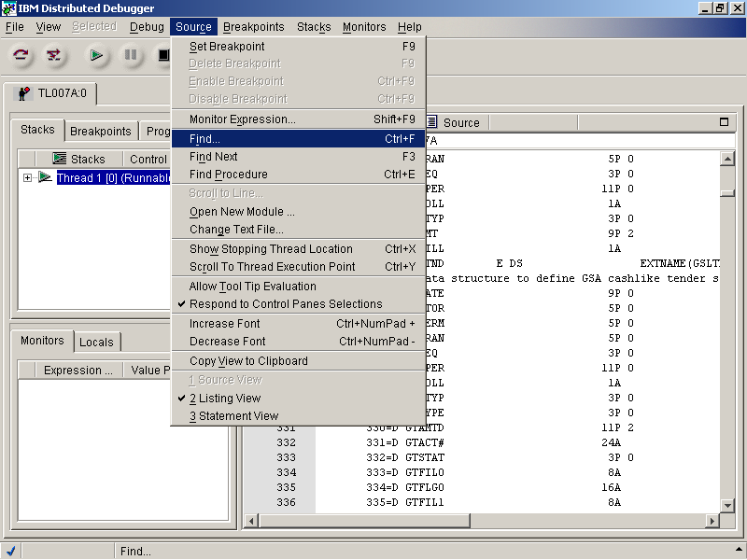Choose Show Stopping Thread Location
The height and width of the screenshot is (560, 747).
point(298,249)
